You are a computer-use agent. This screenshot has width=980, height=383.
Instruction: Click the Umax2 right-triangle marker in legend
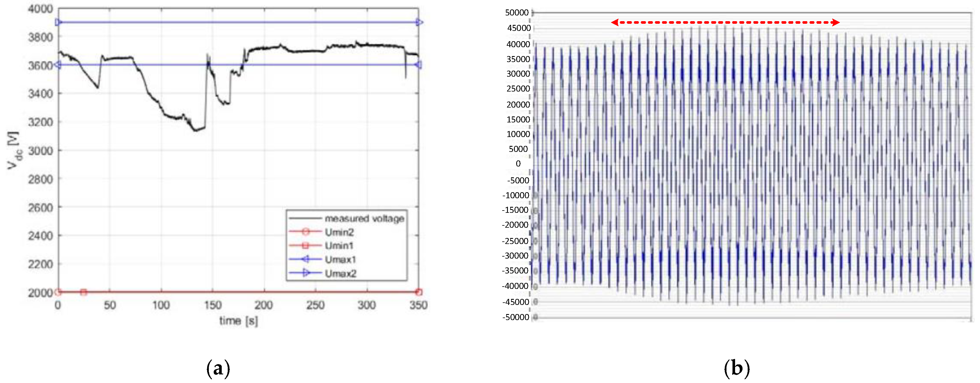(305, 273)
